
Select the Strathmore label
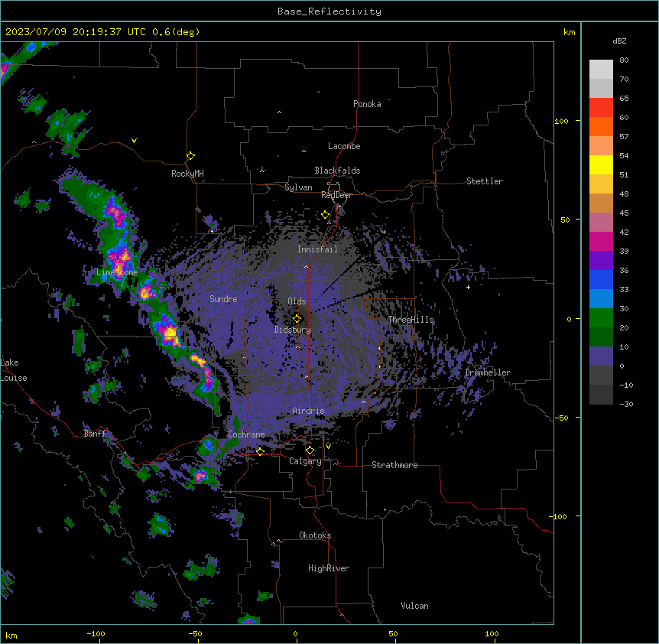(394, 465)
